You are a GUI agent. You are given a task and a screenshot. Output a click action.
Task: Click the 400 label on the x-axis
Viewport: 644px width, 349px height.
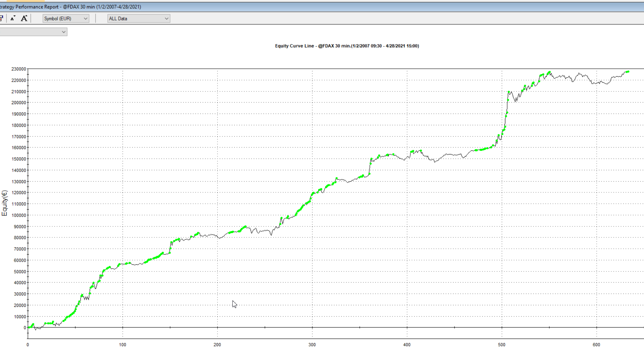click(407, 345)
